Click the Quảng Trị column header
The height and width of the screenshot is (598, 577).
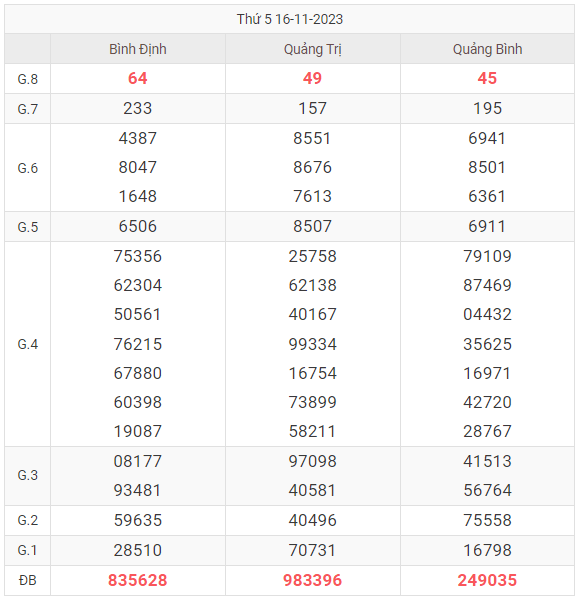pyautogui.click(x=312, y=49)
